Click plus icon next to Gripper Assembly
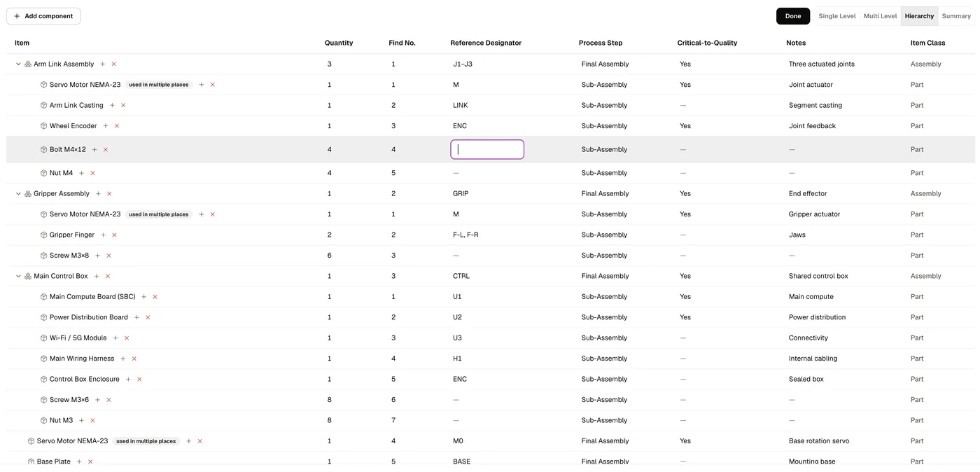 coord(98,193)
